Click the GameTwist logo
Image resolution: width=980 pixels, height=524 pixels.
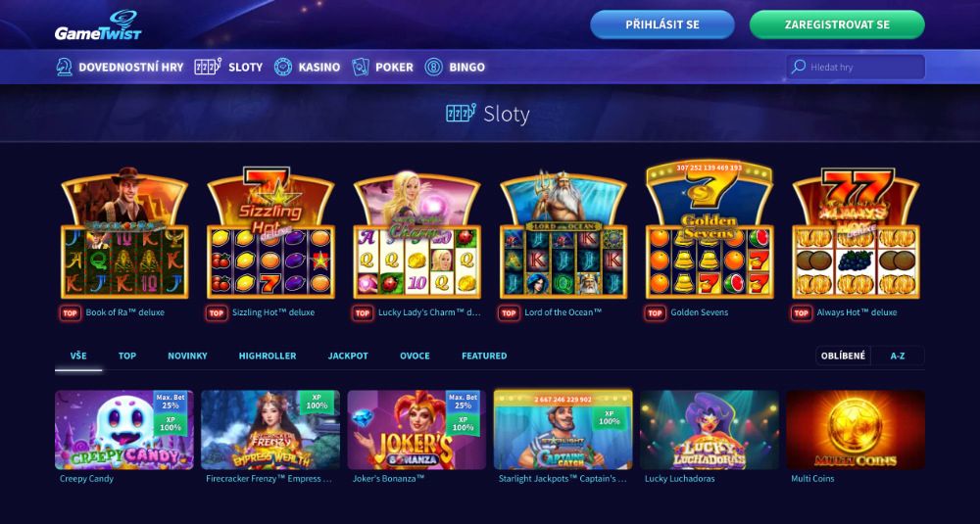tap(98, 25)
